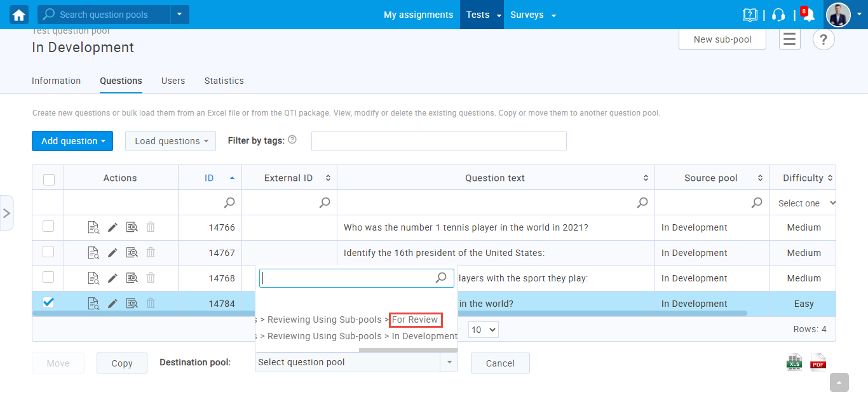The height and width of the screenshot is (397, 868).
Task: Click the question mark help circle
Action: click(824, 39)
